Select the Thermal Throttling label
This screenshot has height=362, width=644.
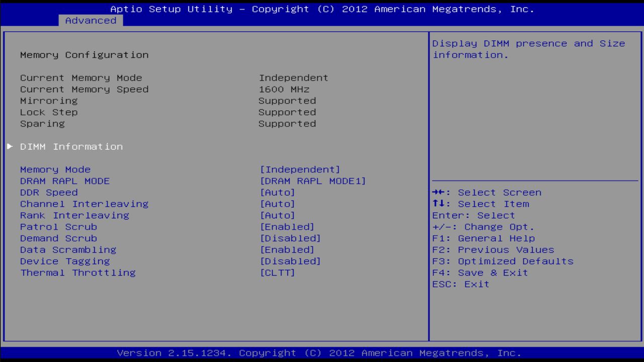point(78,273)
